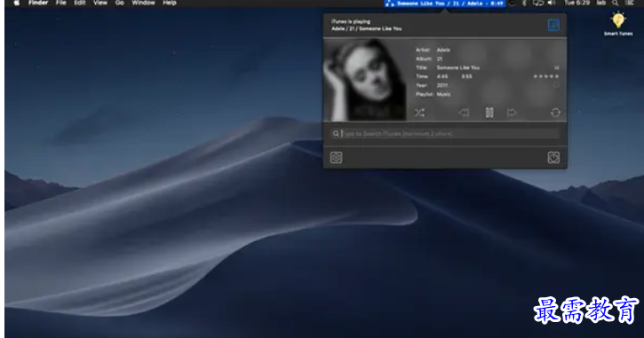Select the Smart Tunes desktop icon
Viewport: 644px width, 338px height.
618,24
